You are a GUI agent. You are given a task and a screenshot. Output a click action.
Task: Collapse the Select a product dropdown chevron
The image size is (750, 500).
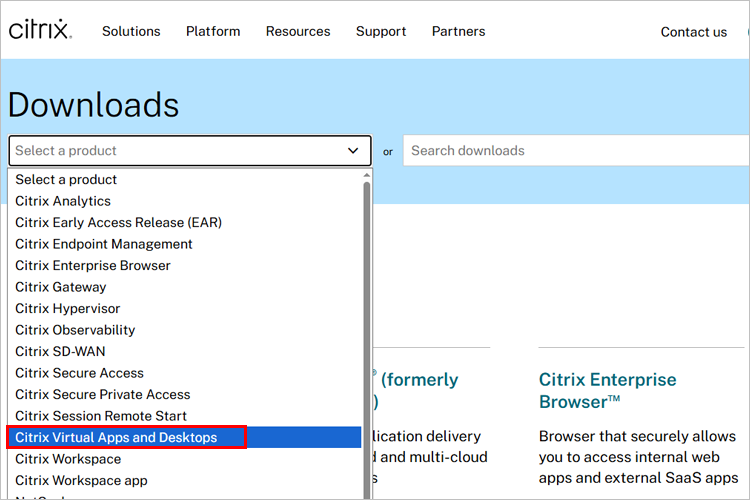pyautogui.click(x=353, y=151)
